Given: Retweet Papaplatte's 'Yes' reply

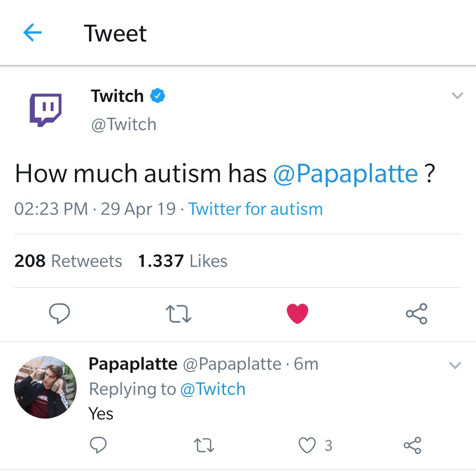Looking at the screenshot, I should tap(204, 446).
